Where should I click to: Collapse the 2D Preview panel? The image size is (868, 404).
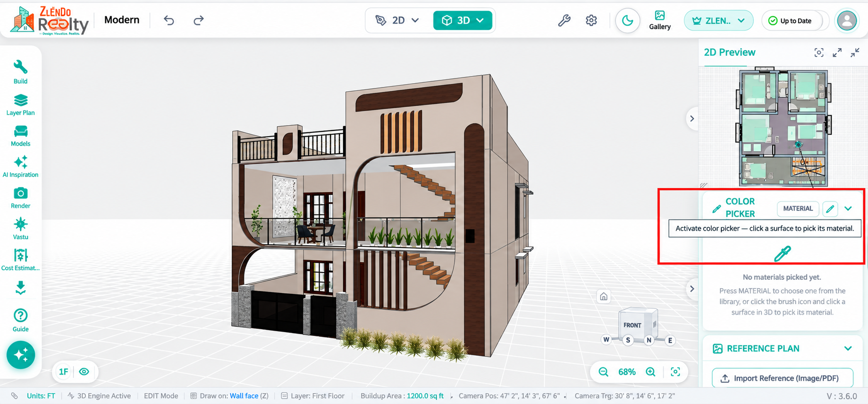pyautogui.click(x=855, y=52)
